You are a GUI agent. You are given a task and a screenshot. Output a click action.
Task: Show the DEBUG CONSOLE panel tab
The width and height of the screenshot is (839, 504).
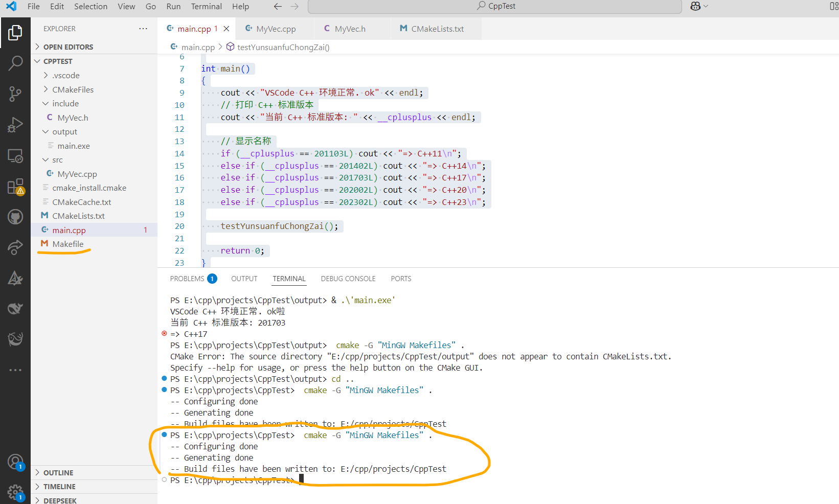348,279
